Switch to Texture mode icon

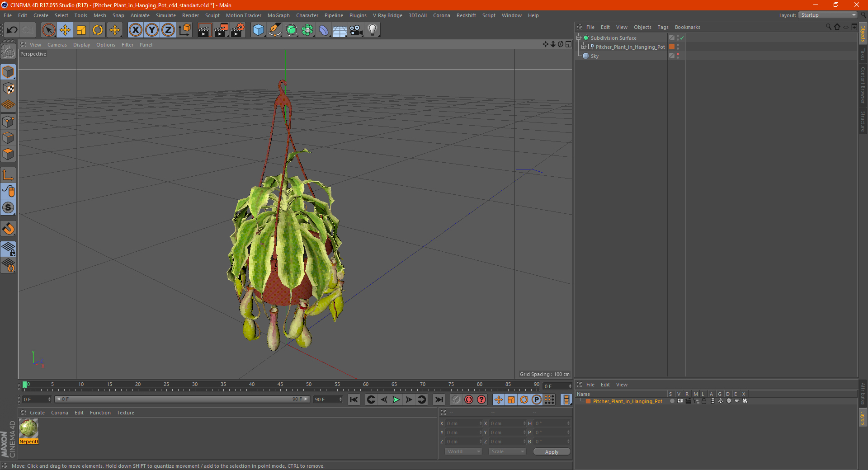8,88
